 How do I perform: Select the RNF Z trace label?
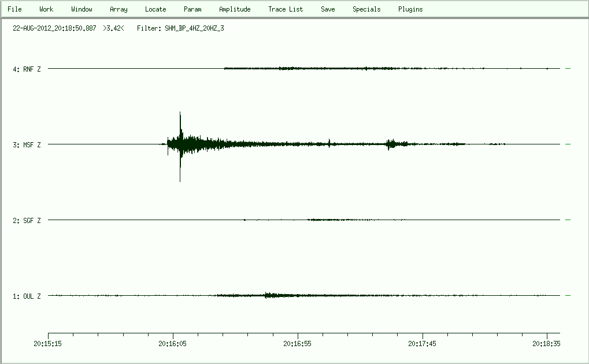[x=27, y=69]
